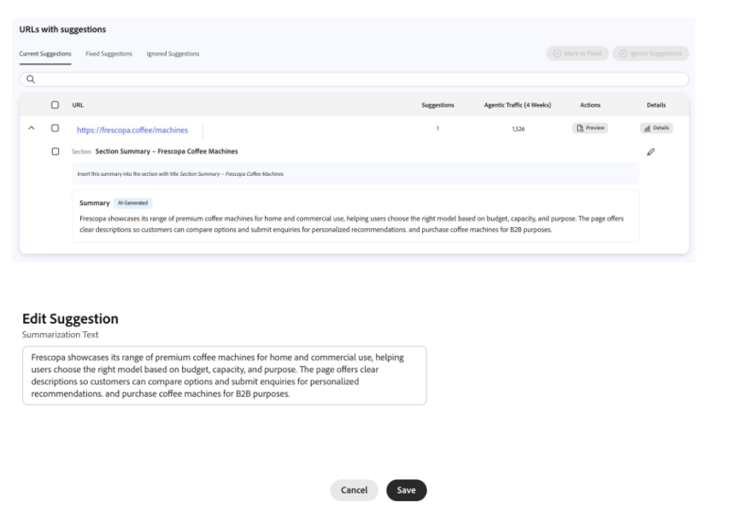
Task: Click the Agentic Traffic (4 Weeks) header
Action: (x=518, y=105)
